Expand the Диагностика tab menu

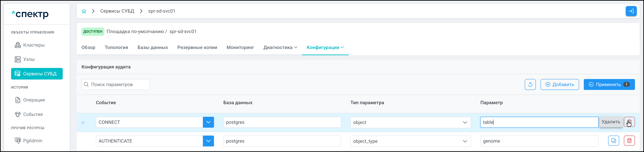click(280, 47)
